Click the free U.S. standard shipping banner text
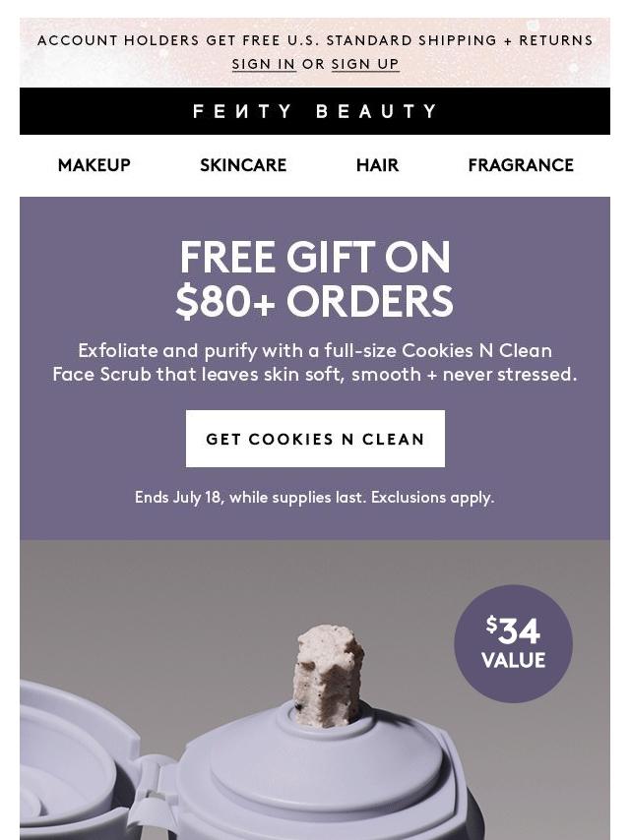 [x=315, y=40]
